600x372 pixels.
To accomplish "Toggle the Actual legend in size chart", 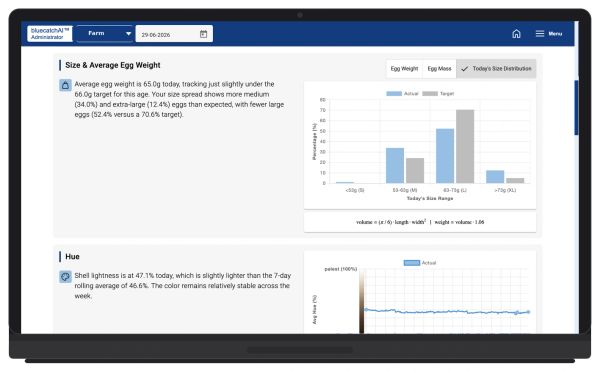I will point(402,93).
